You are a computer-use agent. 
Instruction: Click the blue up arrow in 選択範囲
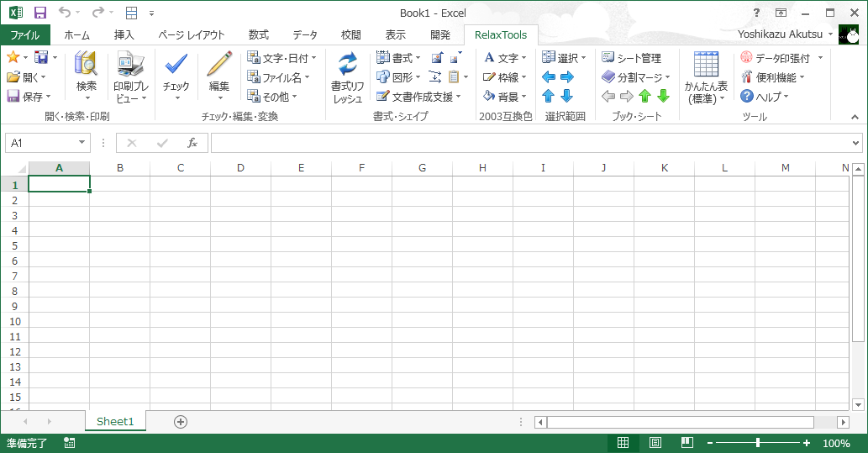(x=548, y=97)
